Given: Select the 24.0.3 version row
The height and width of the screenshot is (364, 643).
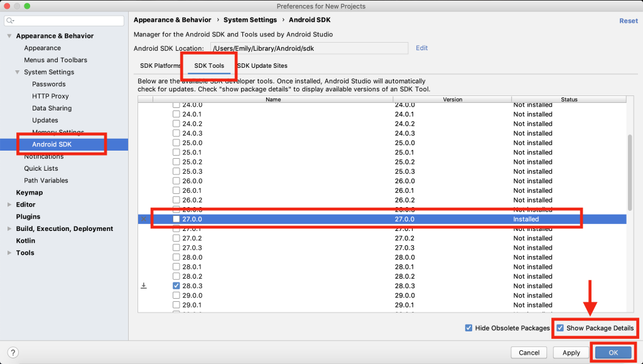Looking at the screenshot, I should click(382, 133).
